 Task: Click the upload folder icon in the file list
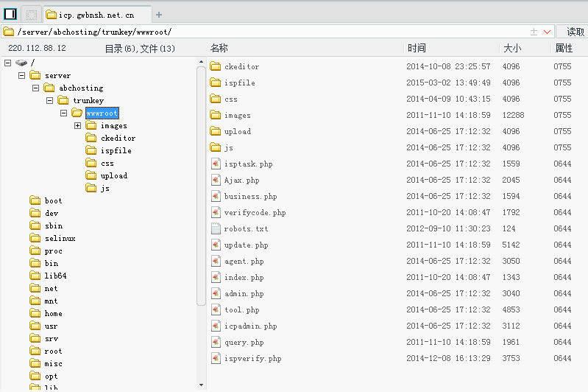(x=215, y=131)
